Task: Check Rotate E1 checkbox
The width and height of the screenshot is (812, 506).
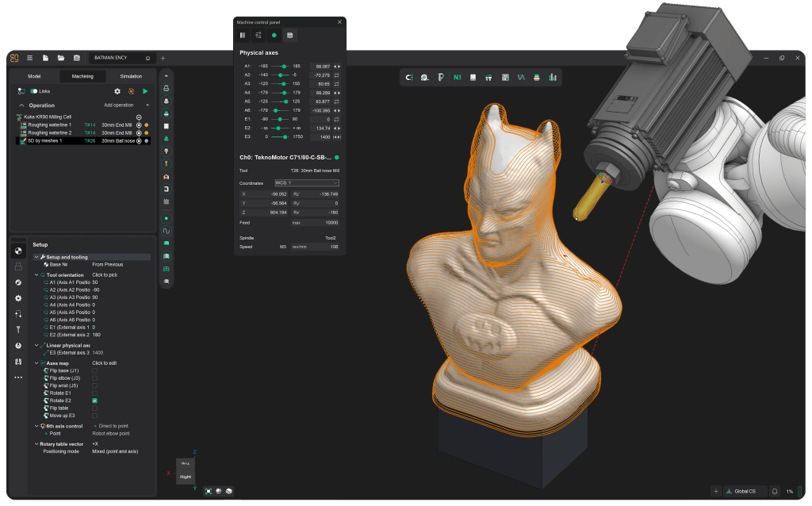Action: (x=95, y=393)
